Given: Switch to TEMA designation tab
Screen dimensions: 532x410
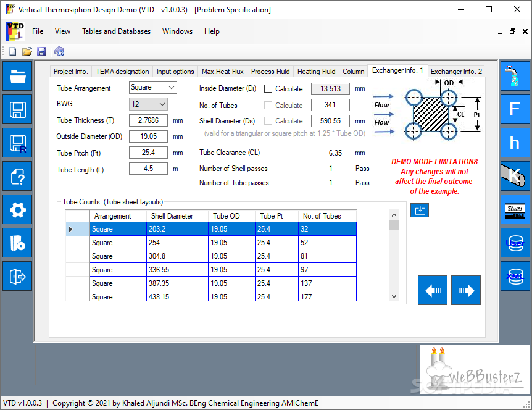Looking at the screenshot, I should 122,72.
